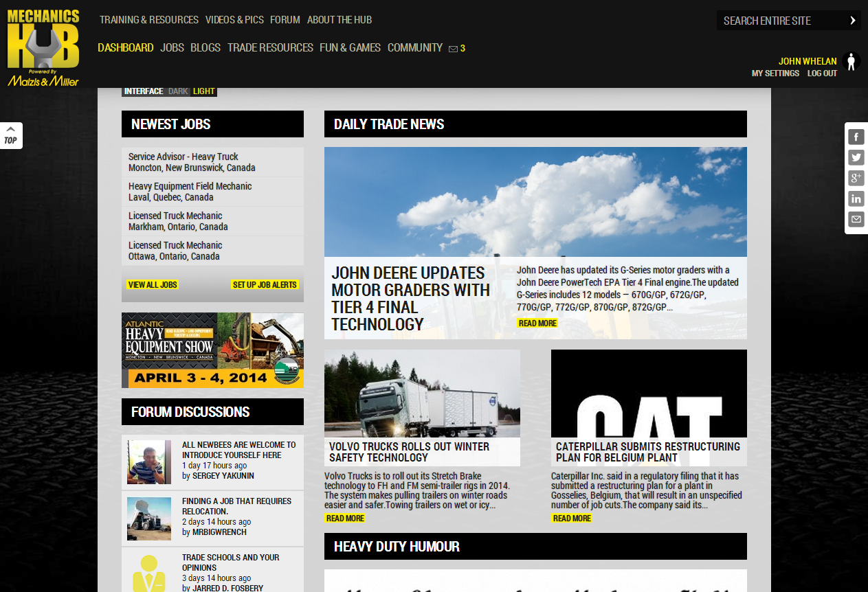
Task: Open My Settings link
Action: [775, 73]
